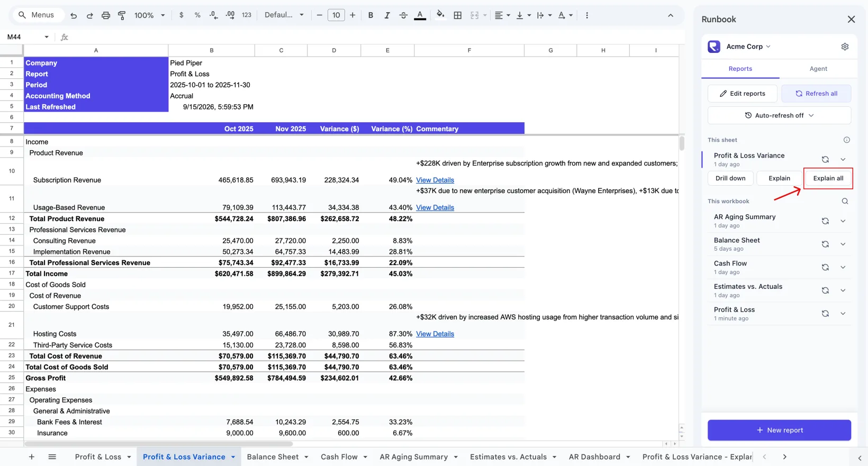Open the text color picker
868x466 pixels.
[420, 15]
